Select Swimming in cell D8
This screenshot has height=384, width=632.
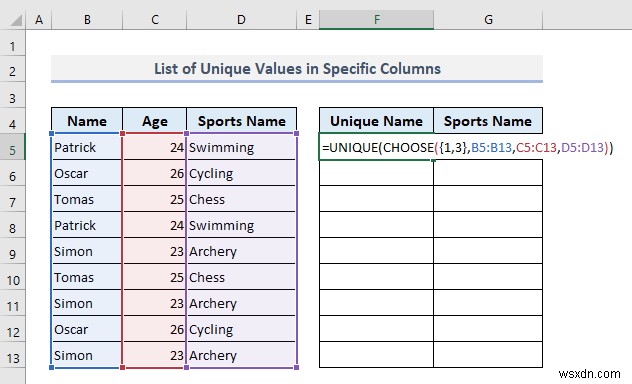(241, 225)
